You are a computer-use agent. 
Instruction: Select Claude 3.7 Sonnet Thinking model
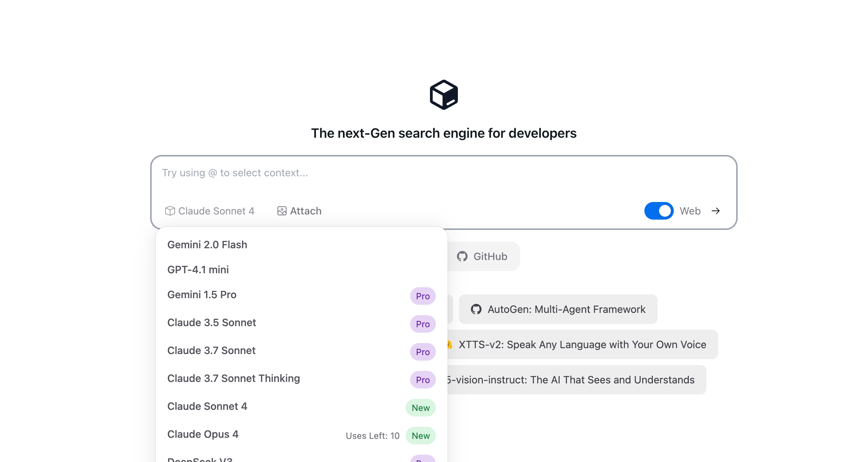click(x=301, y=379)
